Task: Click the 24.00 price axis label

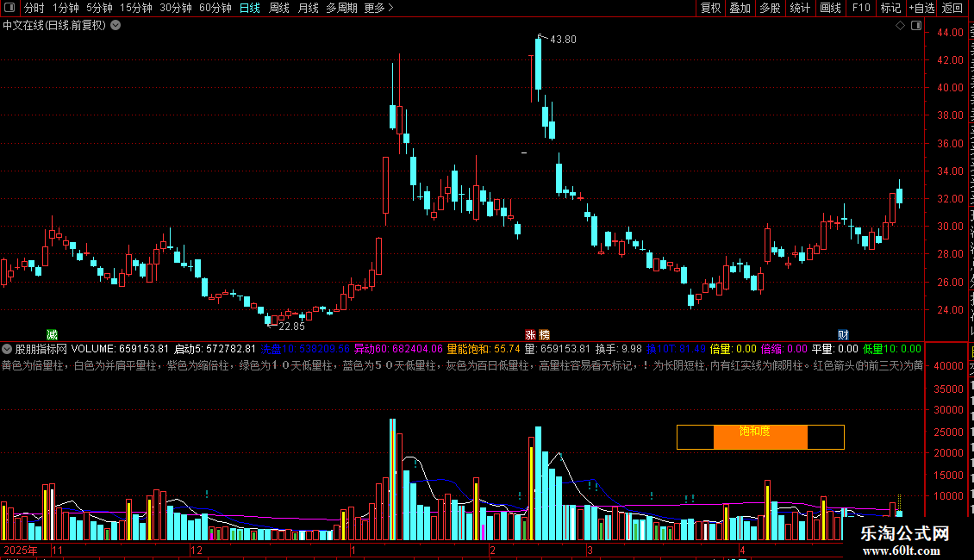Action: 951,310
